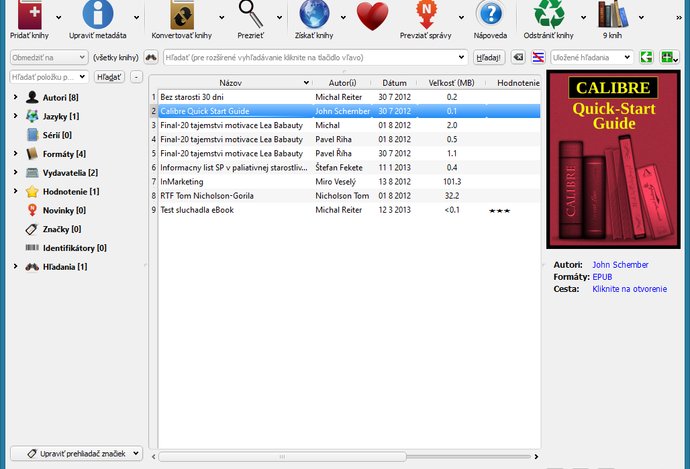Click the red heart donate icon
The width and height of the screenshot is (690, 469).
[372, 16]
